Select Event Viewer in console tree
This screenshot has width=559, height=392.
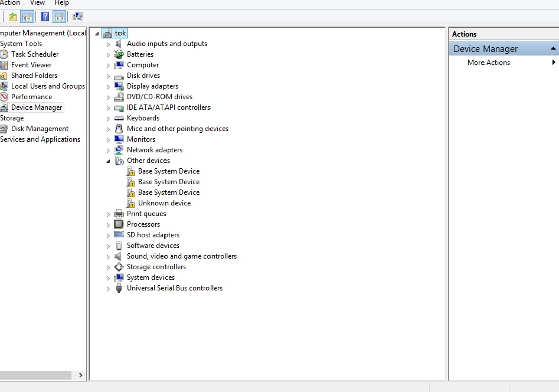click(x=31, y=65)
